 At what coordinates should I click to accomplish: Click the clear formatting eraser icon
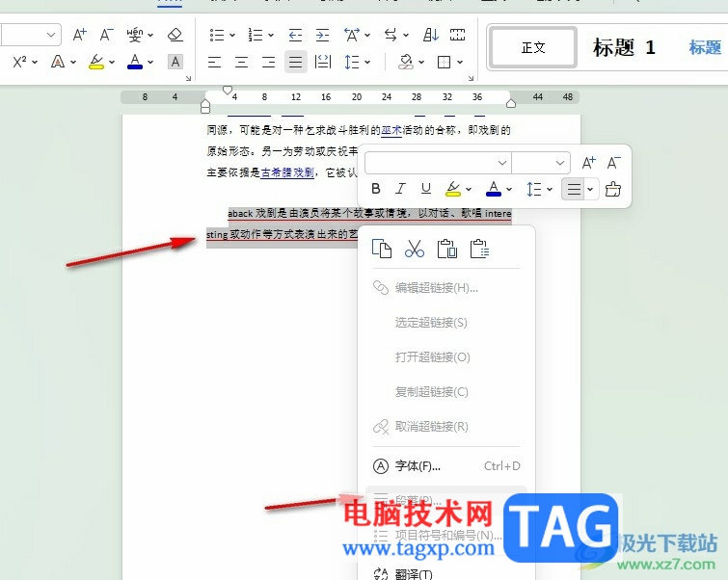175,35
